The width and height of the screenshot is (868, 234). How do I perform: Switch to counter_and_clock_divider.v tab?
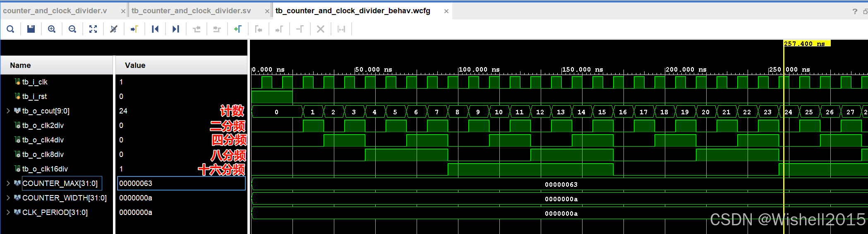pos(55,11)
